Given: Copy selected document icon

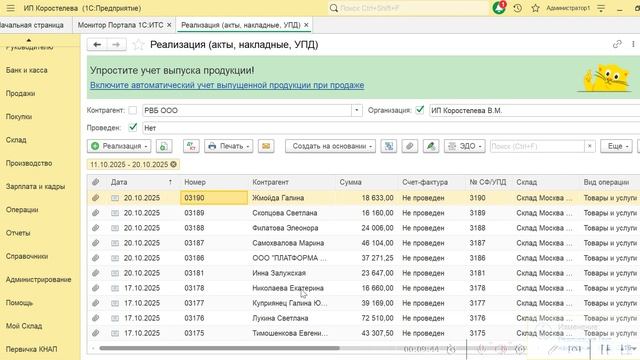Looking at the screenshot, I should pos(164,146).
